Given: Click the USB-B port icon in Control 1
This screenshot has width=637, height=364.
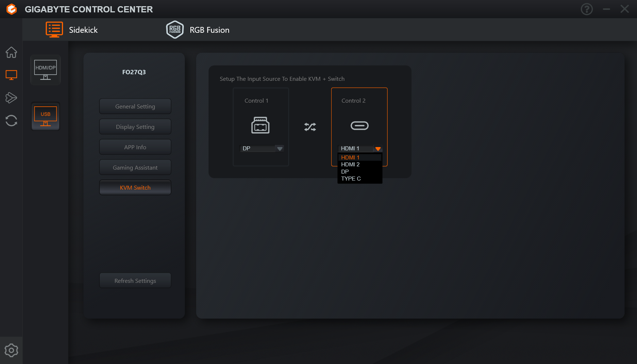Looking at the screenshot, I should (260, 125).
